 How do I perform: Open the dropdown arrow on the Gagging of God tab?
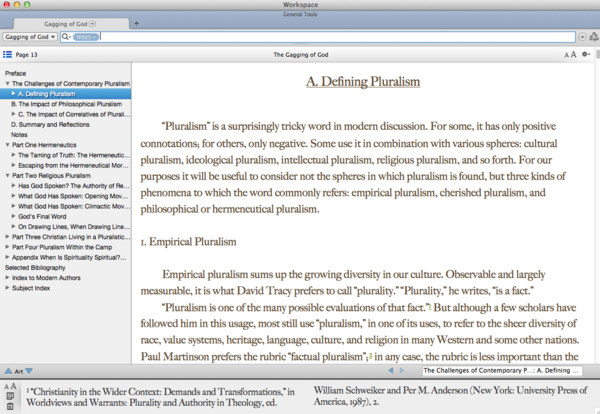(92, 24)
